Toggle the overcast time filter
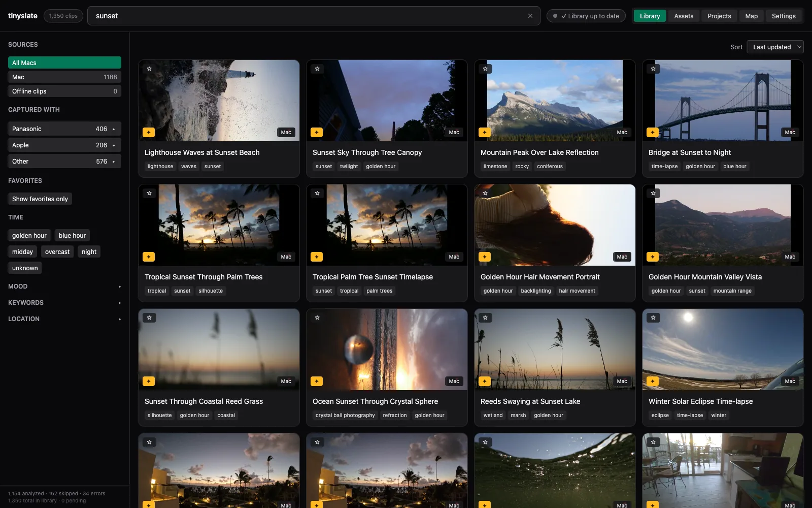The width and height of the screenshot is (812, 508). [x=57, y=252]
